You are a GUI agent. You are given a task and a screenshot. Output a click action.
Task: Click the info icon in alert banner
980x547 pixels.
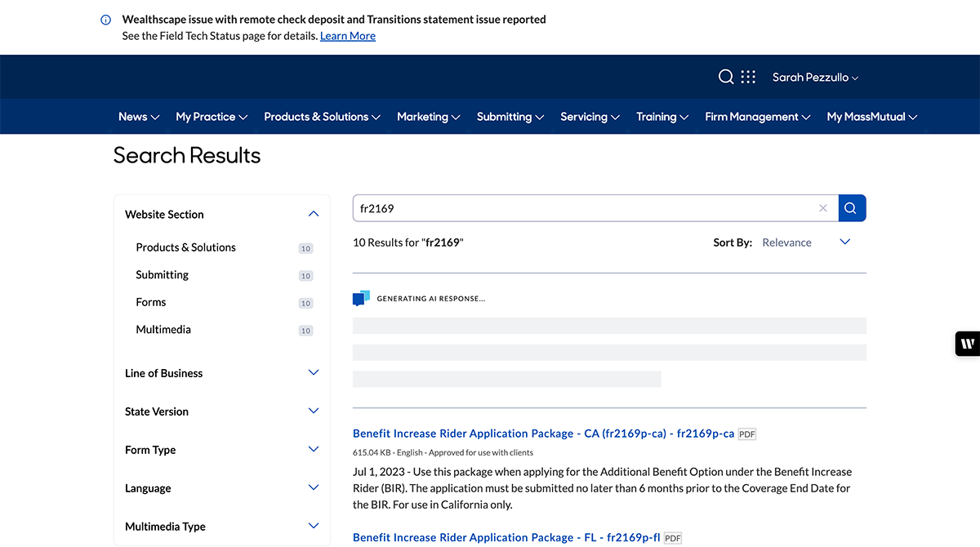[105, 20]
